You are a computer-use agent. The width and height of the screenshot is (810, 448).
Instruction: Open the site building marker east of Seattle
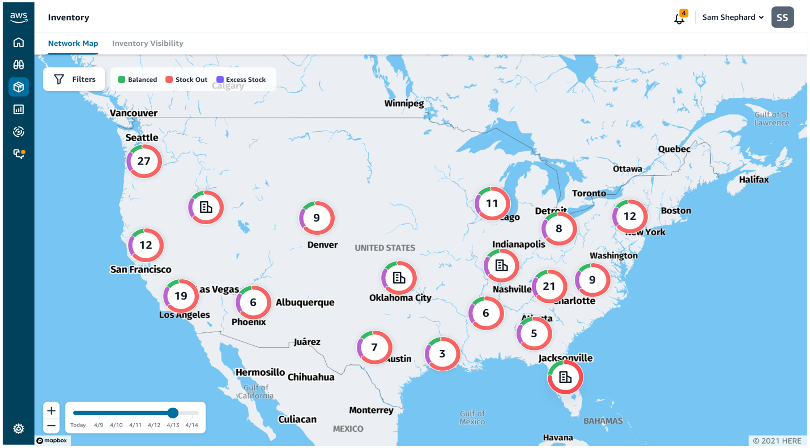206,207
